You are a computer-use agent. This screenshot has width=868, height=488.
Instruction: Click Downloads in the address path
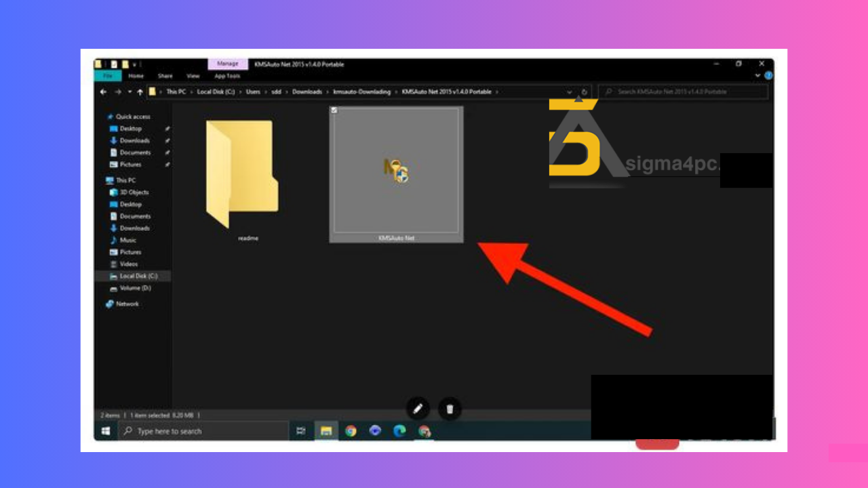pos(307,91)
